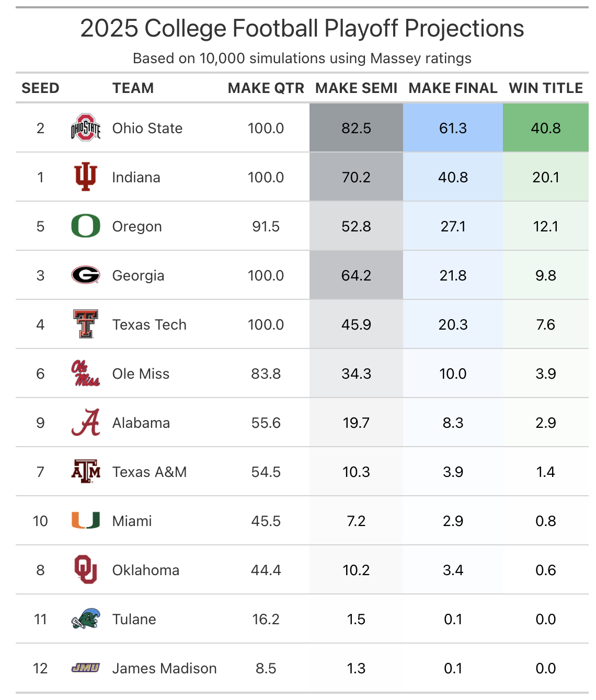Select the James Madison team name
This screenshot has width=596, height=700.
[x=164, y=668]
